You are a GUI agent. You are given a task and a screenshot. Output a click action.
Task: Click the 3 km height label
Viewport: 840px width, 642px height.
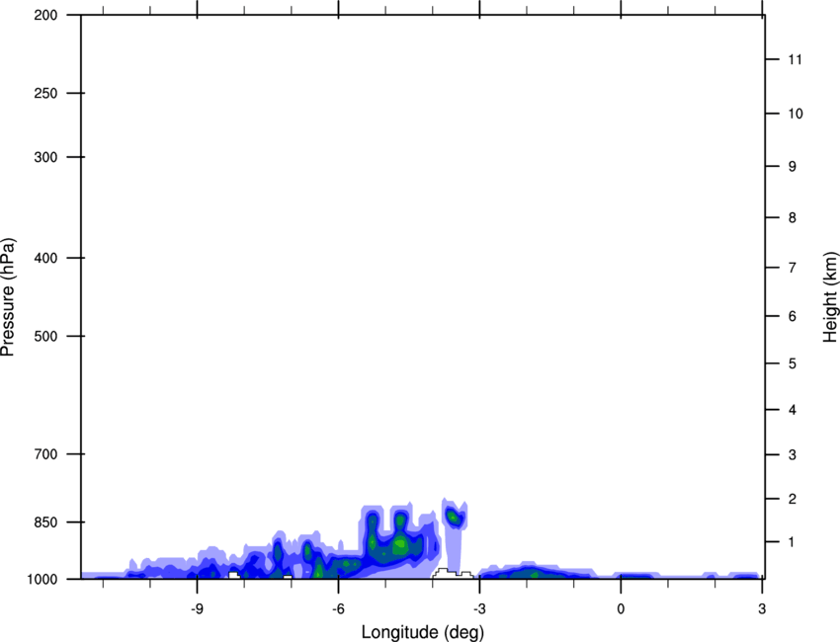[792, 454]
